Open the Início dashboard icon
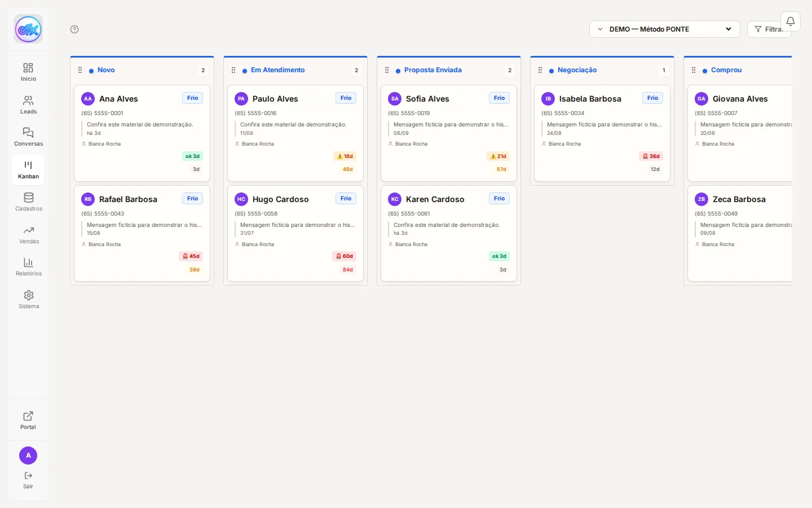 (28, 72)
